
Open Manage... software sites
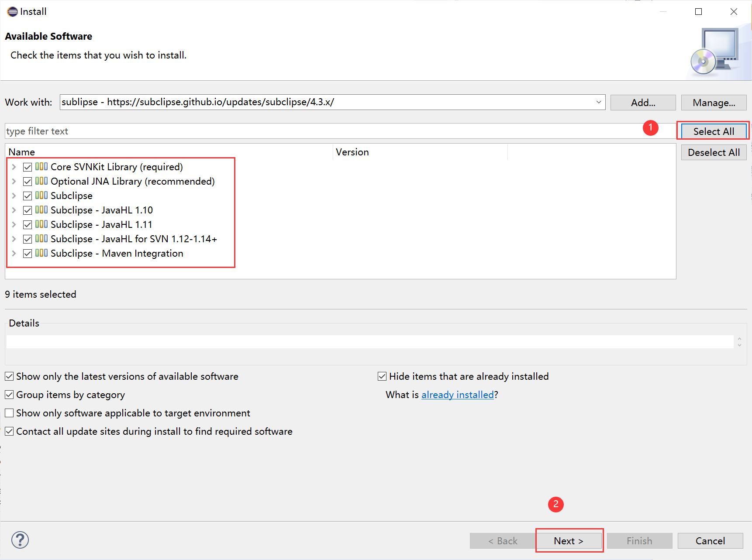tap(714, 103)
